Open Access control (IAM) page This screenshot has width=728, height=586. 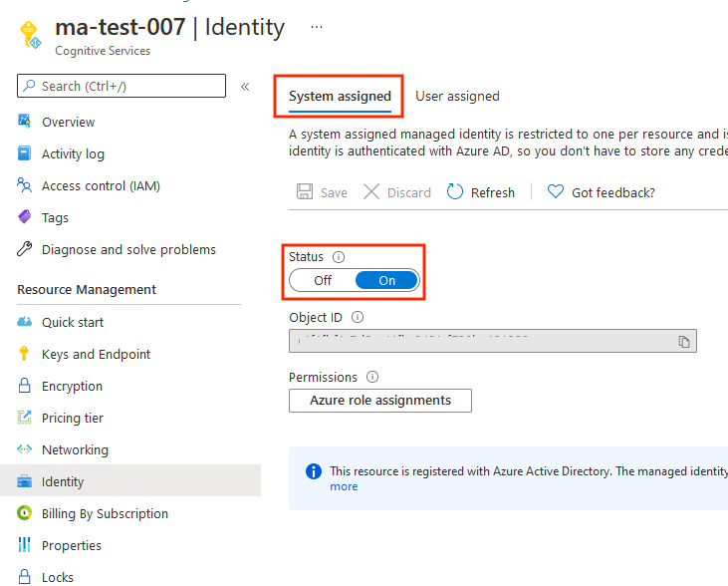[x=100, y=186]
